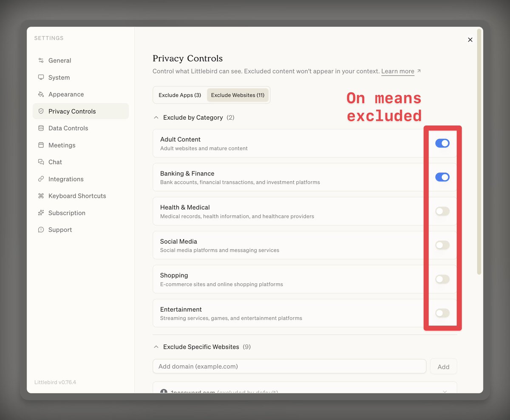The image size is (510, 420).
Task: Collapse the Exclude Specific Websites chevron
Action: (x=156, y=347)
